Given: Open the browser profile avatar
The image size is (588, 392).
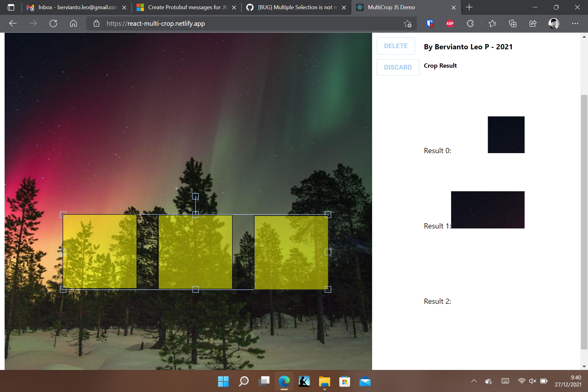Looking at the screenshot, I should pyautogui.click(x=554, y=23).
